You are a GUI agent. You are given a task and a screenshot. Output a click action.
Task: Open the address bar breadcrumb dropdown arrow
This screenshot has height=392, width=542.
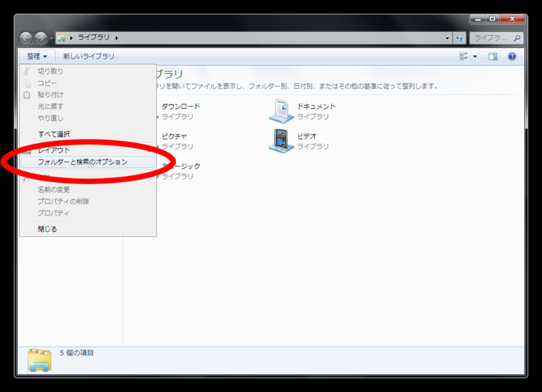click(446, 37)
